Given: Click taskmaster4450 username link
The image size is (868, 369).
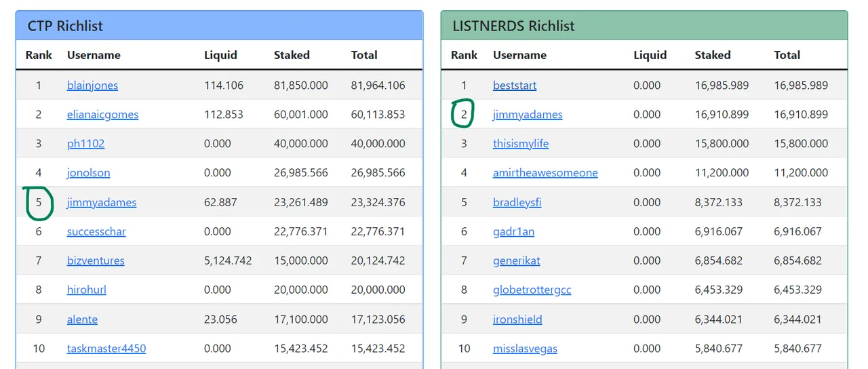Looking at the screenshot, I should click(106, 349).
